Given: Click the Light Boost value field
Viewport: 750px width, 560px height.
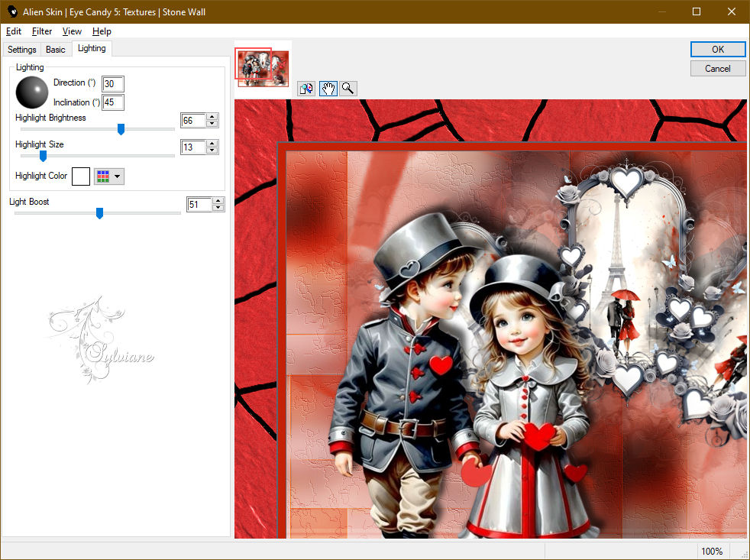Looking at the screenshot, I should pos(199,205).
